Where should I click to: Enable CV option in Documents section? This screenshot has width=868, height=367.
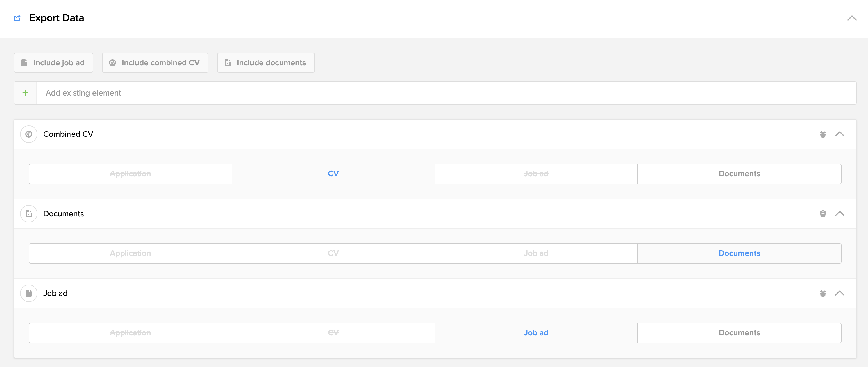333,253
